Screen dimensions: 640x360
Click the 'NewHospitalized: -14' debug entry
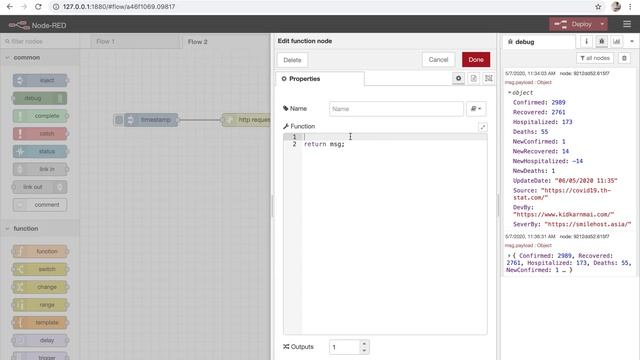coord(548,161)
